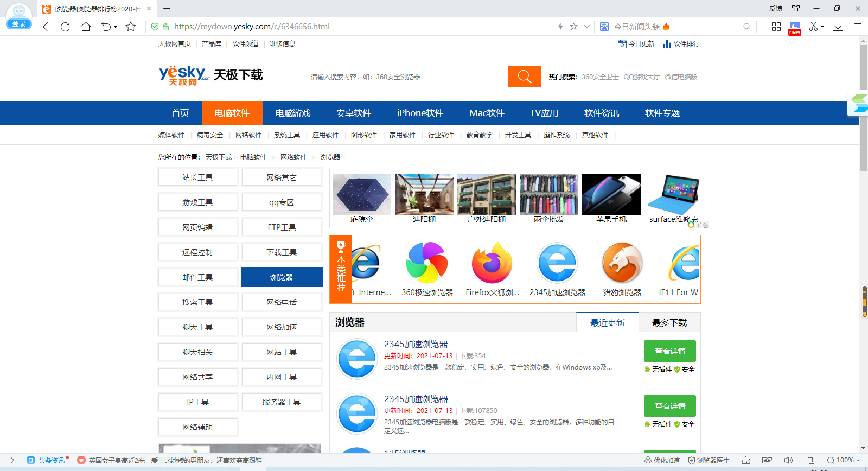The image size is (868, 471).
Task: Click the browser search magnifier icon
Action: pos(747,27)
